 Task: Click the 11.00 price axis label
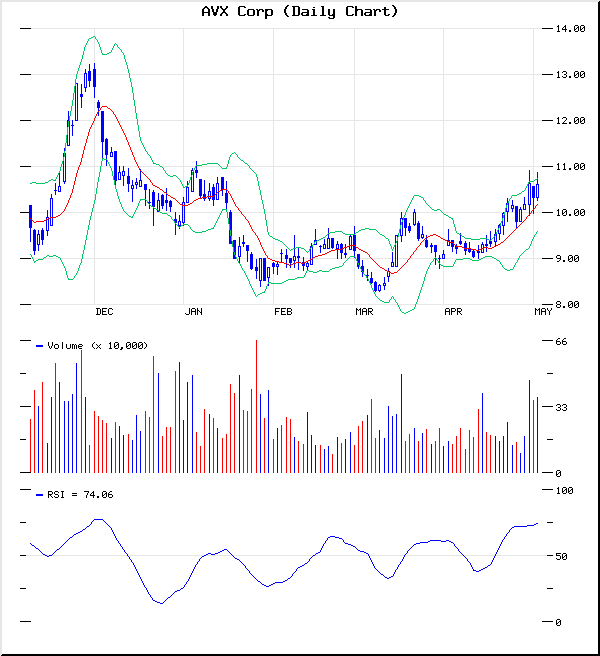point(570,167)
